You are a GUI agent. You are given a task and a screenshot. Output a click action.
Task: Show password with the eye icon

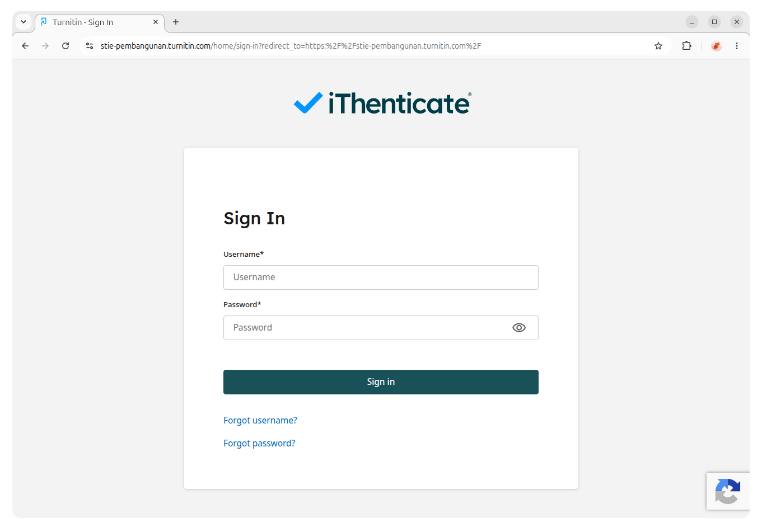point(519,328)
